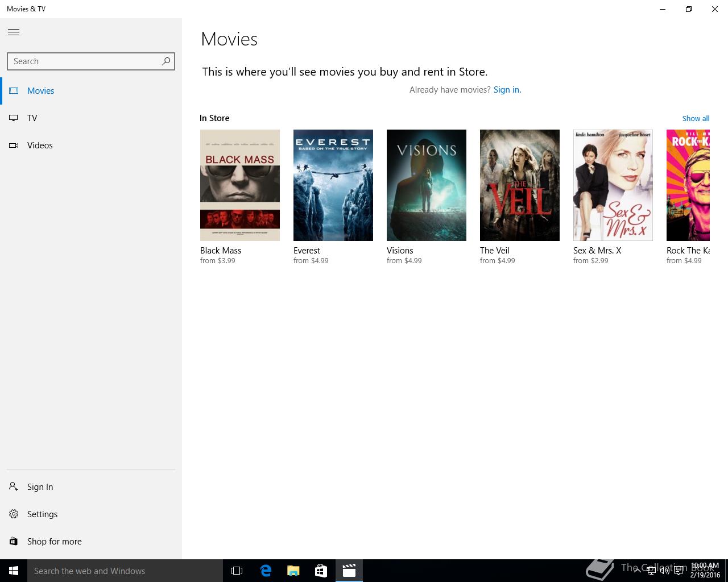Click the Shop for more store bag icon
This screenshot has height=582, width=728.
(x=14, y=541)
